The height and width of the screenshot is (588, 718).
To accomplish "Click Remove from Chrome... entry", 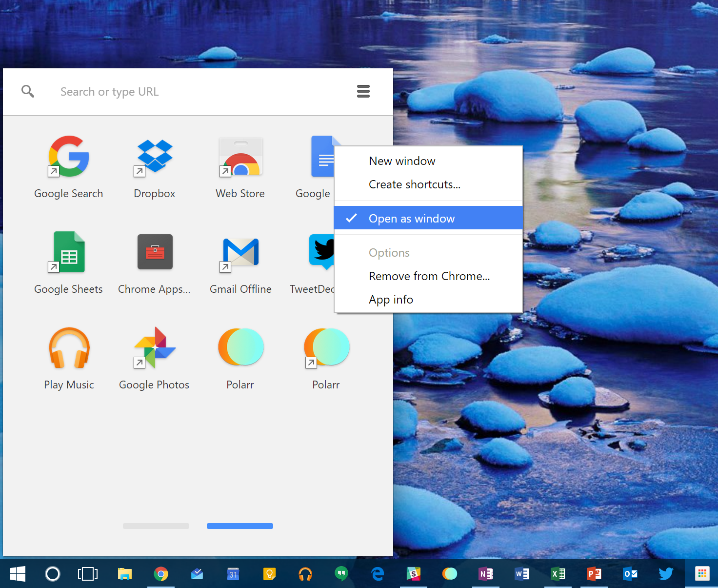I will 428,276.
